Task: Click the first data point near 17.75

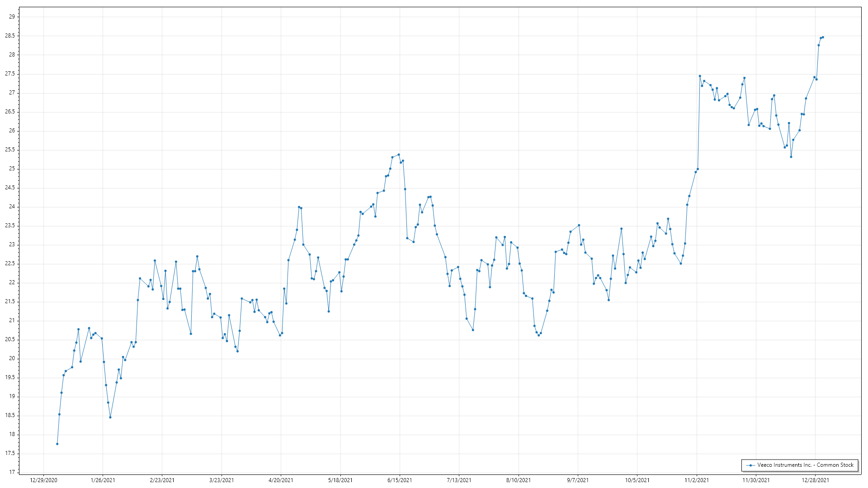Action: 57,444
